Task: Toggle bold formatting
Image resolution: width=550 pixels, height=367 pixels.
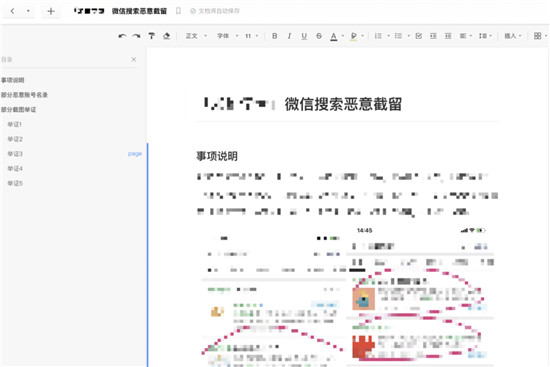Action: (x=275, y=36)
